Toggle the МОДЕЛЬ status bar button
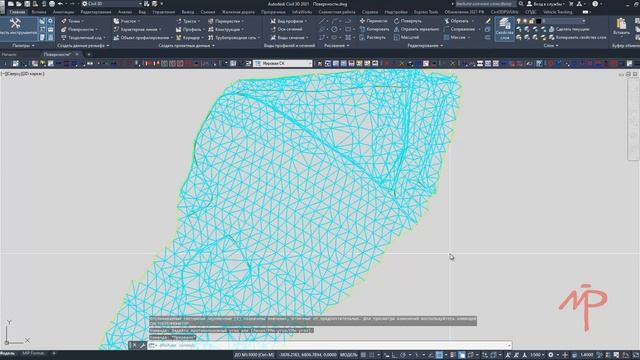Image resolution: width=640 pixels, height=360 pixels. coord(348,355)
